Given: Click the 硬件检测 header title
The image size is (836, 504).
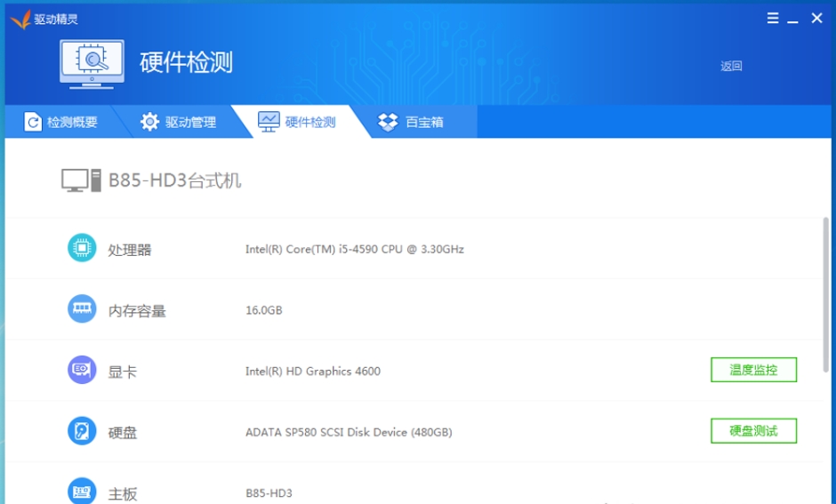Looking at the screenshot, I should 186,62.
